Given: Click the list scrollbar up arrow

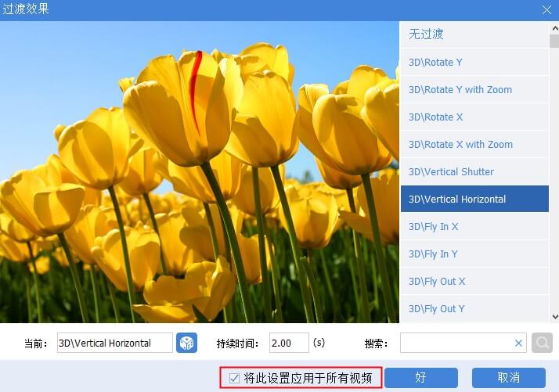Looking at the screenshot, I should 555,28.
